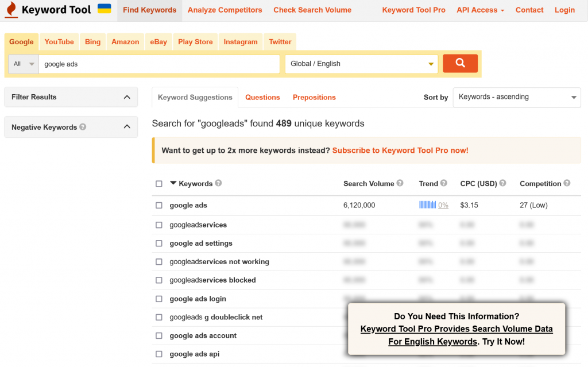Click Subscribe to Keyword Tool Pro now!
588x367 pixels.
click(x=400, y=150)
